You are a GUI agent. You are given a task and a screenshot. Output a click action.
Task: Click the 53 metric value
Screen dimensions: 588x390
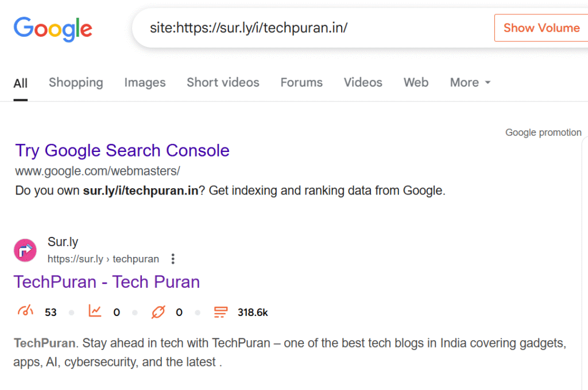(x=51, y=313)
